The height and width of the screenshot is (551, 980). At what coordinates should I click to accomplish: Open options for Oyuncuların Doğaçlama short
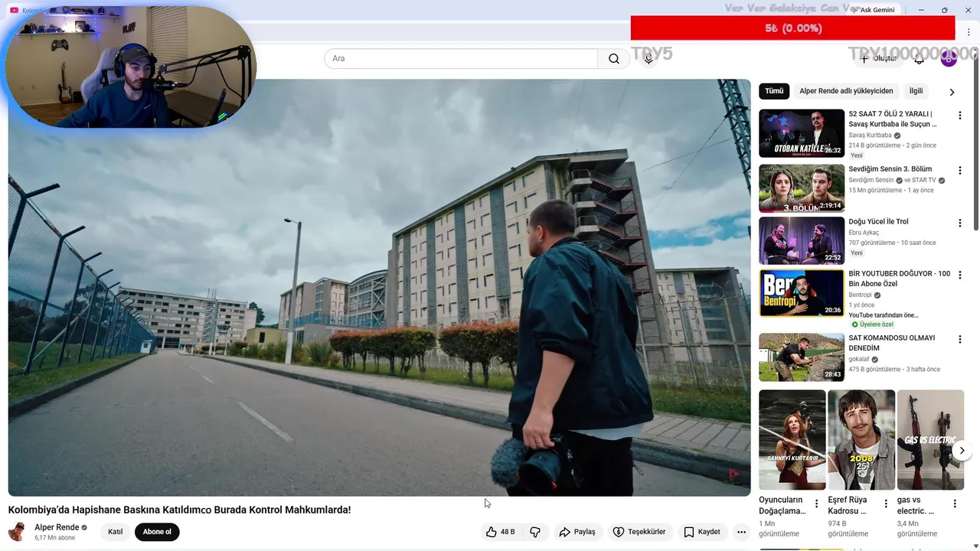coord(816,504)
